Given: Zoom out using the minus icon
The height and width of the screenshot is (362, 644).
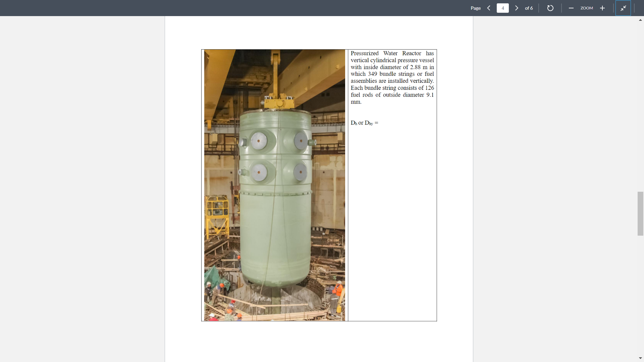Looking at the screenshot, I should coord(571,8).
